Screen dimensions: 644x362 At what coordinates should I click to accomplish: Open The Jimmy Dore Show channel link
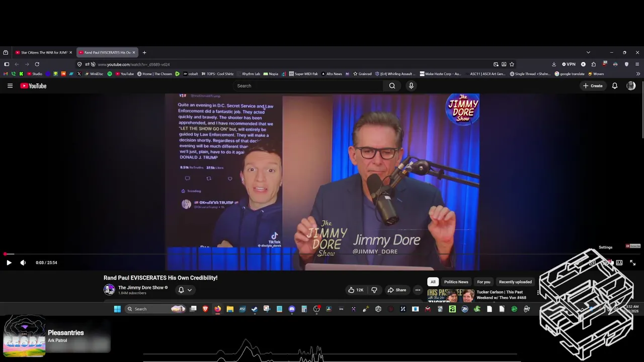tap(141, 288)
